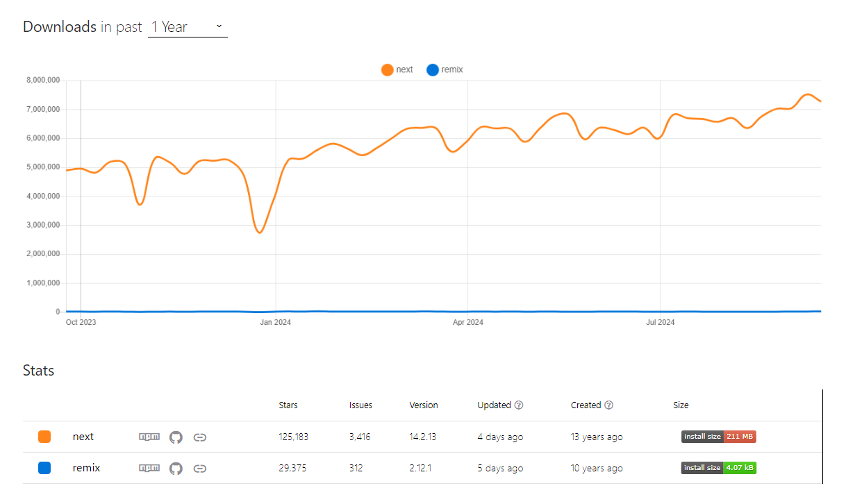This screenshot has width=855, height=504.
Task: Open the npm page icon for next
Action: [149, 437]
